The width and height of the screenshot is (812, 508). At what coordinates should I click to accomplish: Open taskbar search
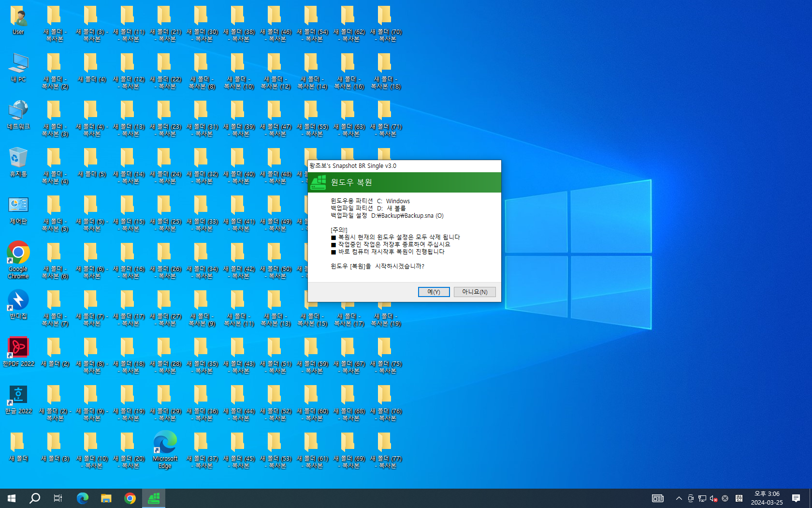[x=35, y=498]
